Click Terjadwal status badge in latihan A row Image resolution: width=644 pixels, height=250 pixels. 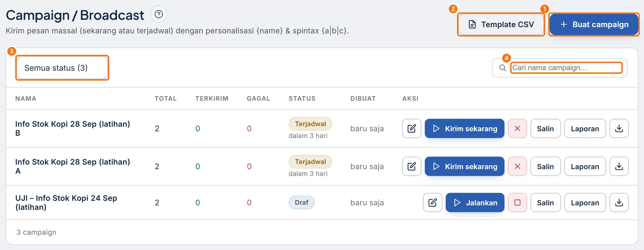310,162
